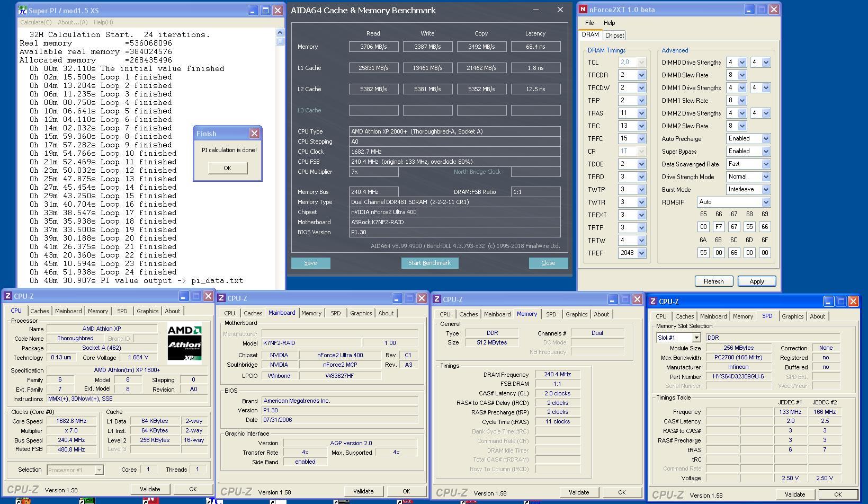Open the TRCDR timing dropdown

(641, 75)
